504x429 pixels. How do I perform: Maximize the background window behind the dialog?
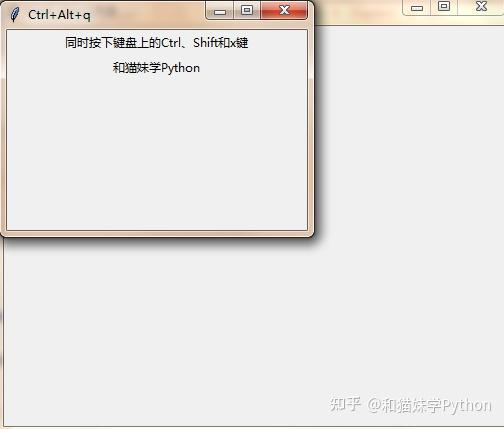tap(444, 7)
